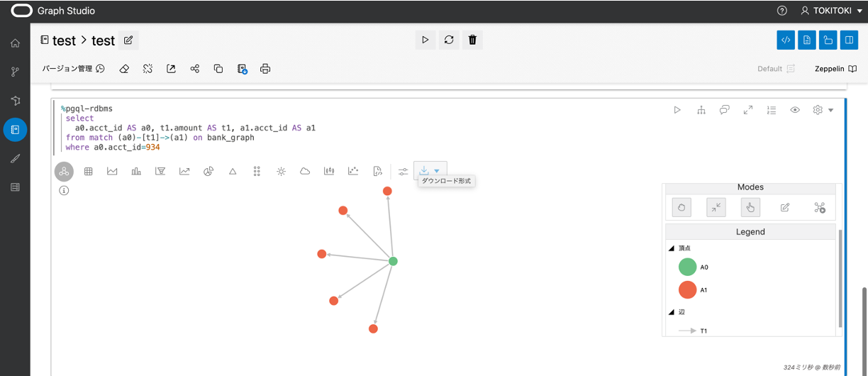Image resolution: width=868 pixels, height=376 pixels.
Task: Run this paragraph with play icon
Action: pos(677,110)
